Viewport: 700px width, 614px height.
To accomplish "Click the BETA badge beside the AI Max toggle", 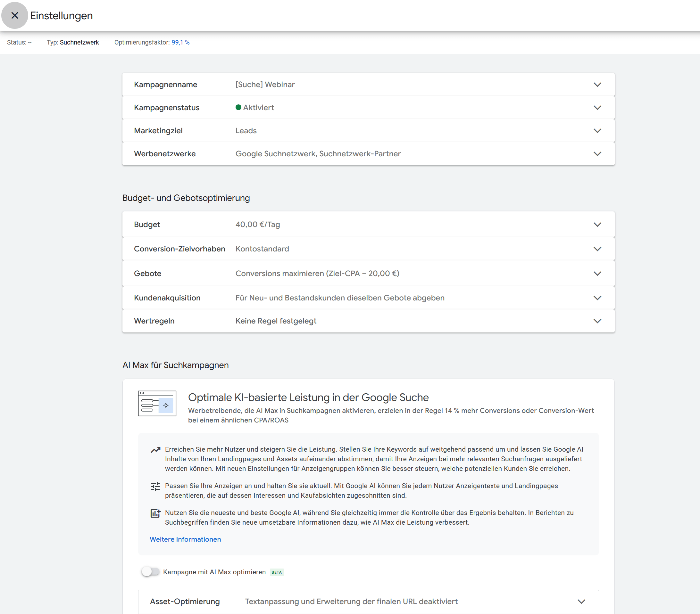I will pyautogui.click(x=277, y=572).
